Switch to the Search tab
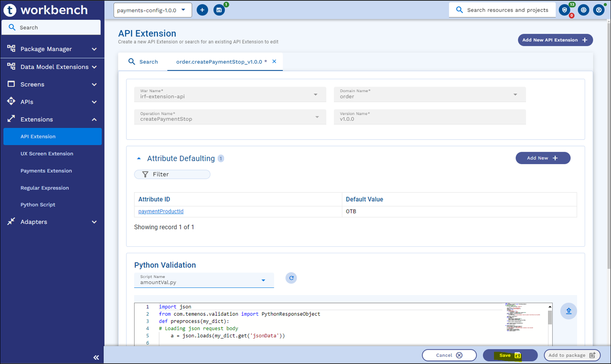The height and width of the screenshot is (364, 611). coord(143,62)
